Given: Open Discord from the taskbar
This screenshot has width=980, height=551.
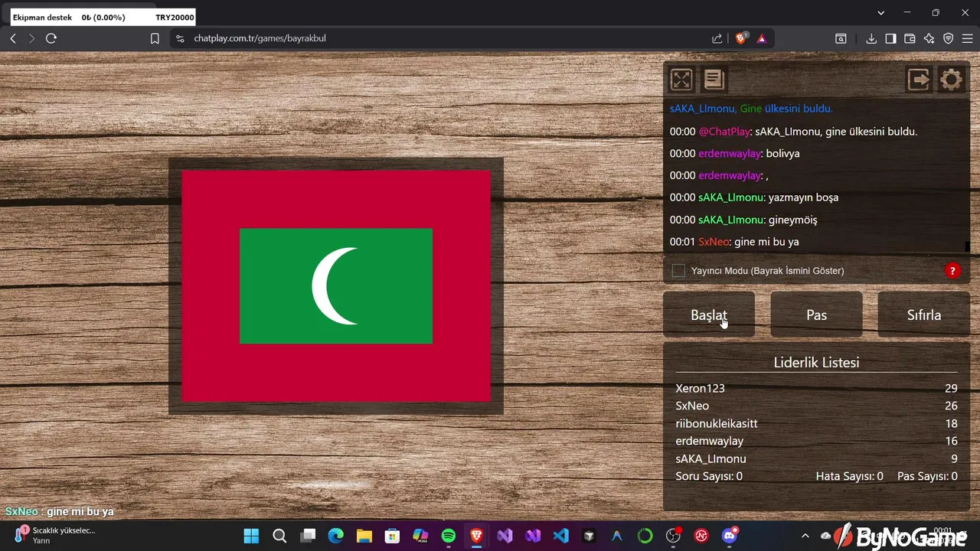Looking at the screenshot, I should (730, 536).
